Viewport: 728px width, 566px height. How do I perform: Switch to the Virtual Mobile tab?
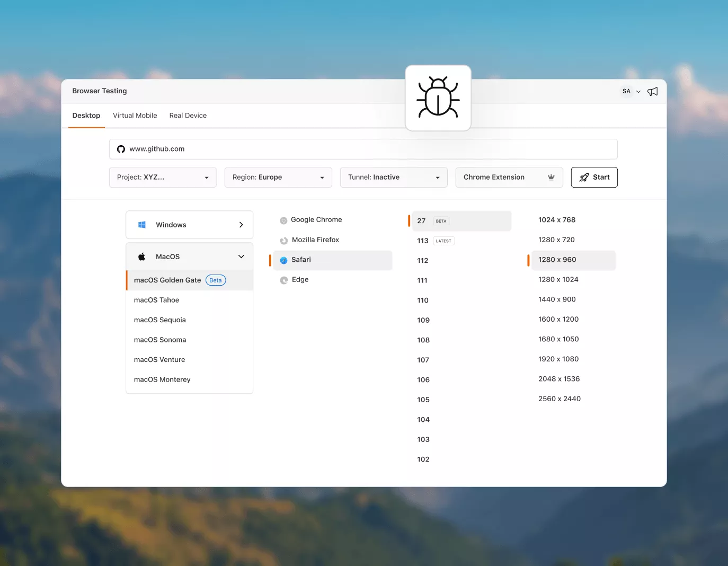click(135, 116)
